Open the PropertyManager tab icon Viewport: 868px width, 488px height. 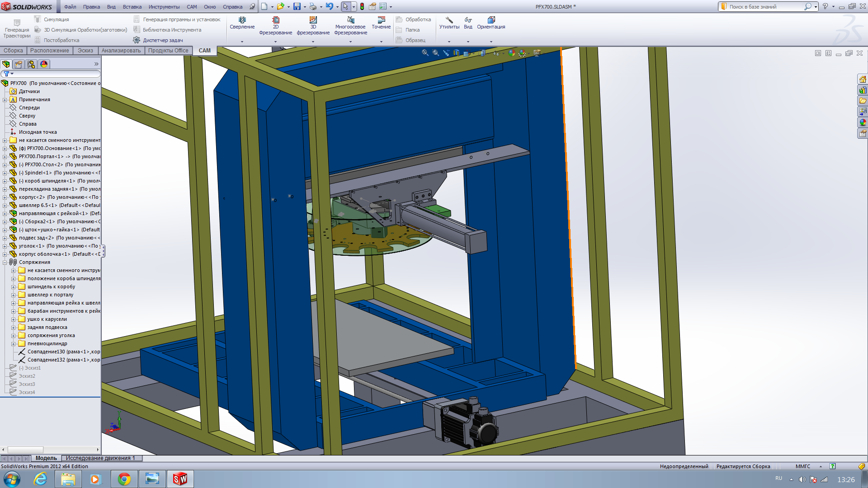coord(19,64)
